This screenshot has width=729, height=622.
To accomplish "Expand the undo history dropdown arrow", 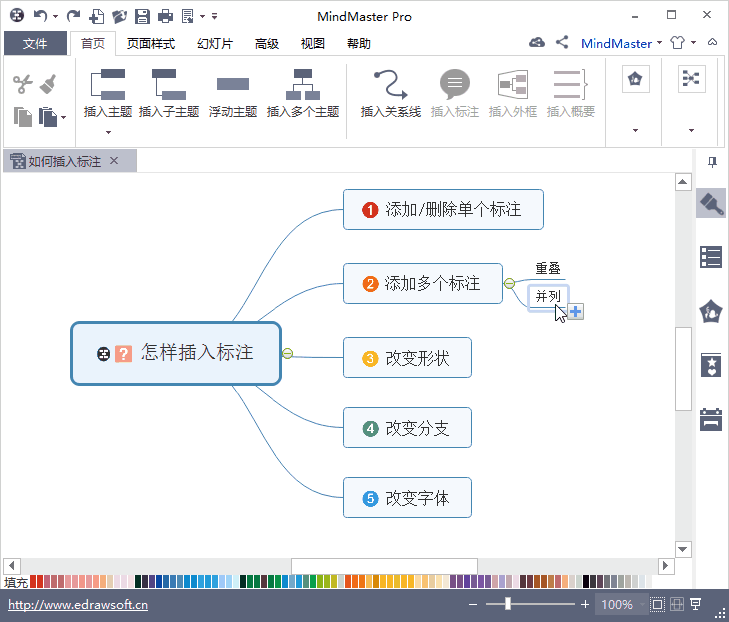I will click(55, 17).
